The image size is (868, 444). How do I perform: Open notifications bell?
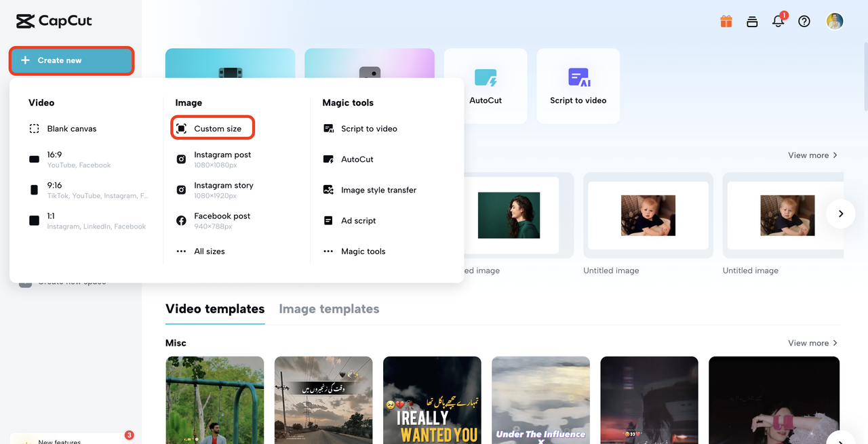coord(778,21)
